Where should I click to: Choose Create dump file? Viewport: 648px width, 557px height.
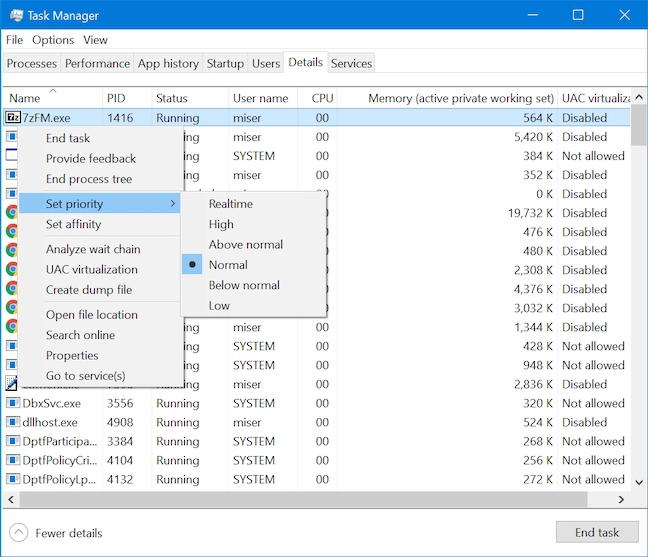point(89,290)
